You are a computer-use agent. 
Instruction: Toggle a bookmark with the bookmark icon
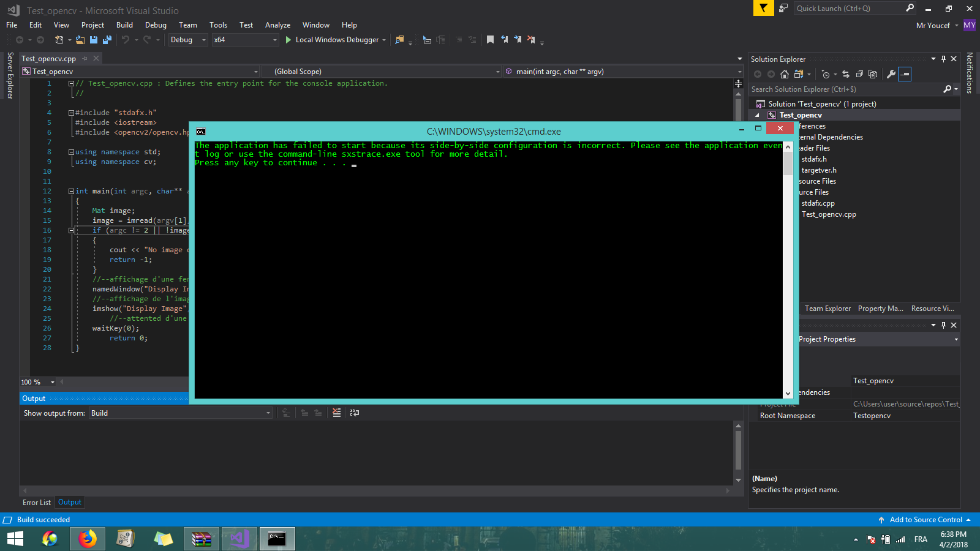coord(490,40)
